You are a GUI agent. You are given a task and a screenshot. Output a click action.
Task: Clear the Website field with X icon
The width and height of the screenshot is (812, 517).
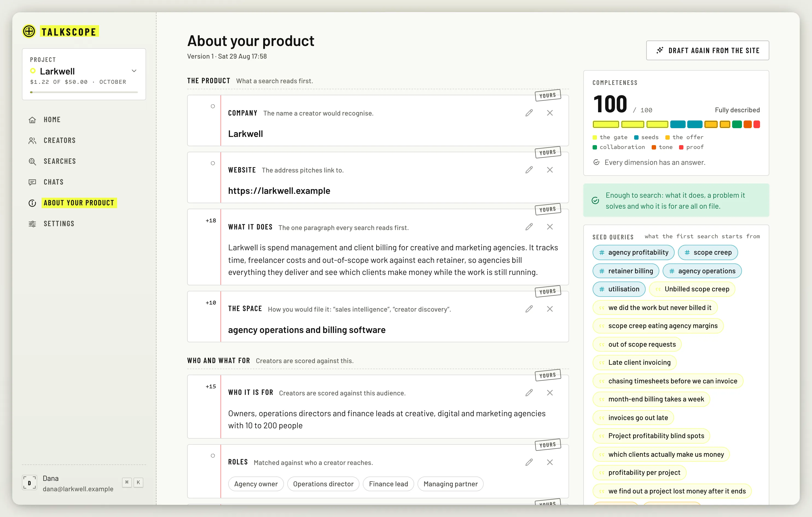(x=550, y=170)
